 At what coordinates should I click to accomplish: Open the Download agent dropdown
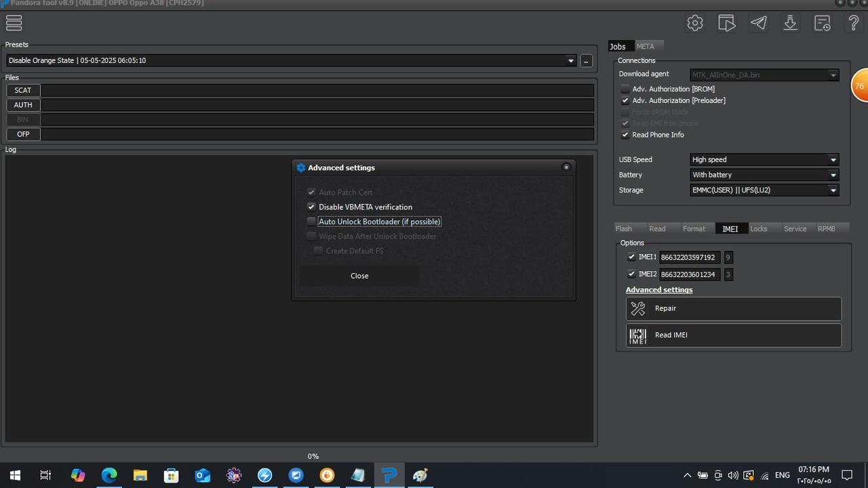(x=764, y=75)
